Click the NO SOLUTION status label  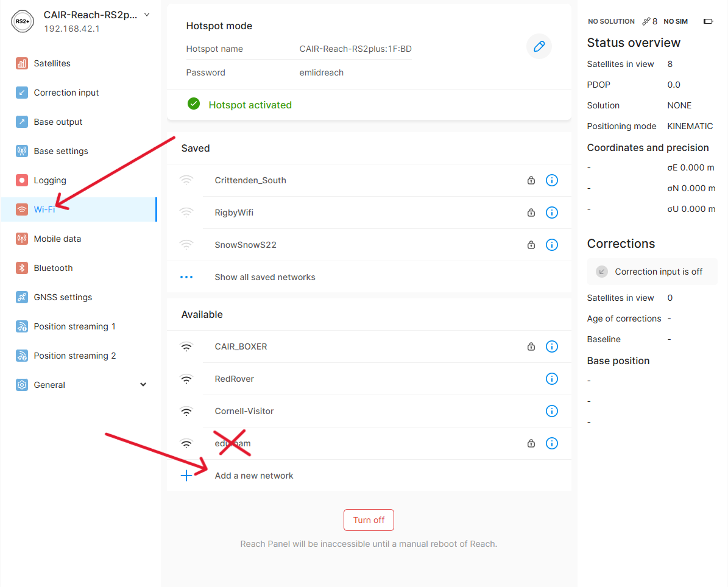pyautogui.click(x=611, y=21)
